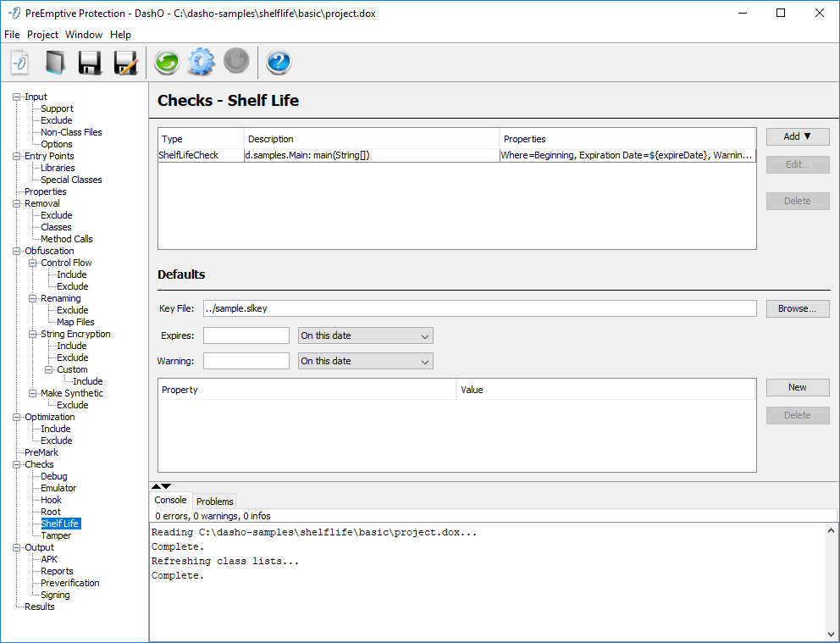840x643 pixels.
Task: Switch to the Problems tab
Action: 214,502
